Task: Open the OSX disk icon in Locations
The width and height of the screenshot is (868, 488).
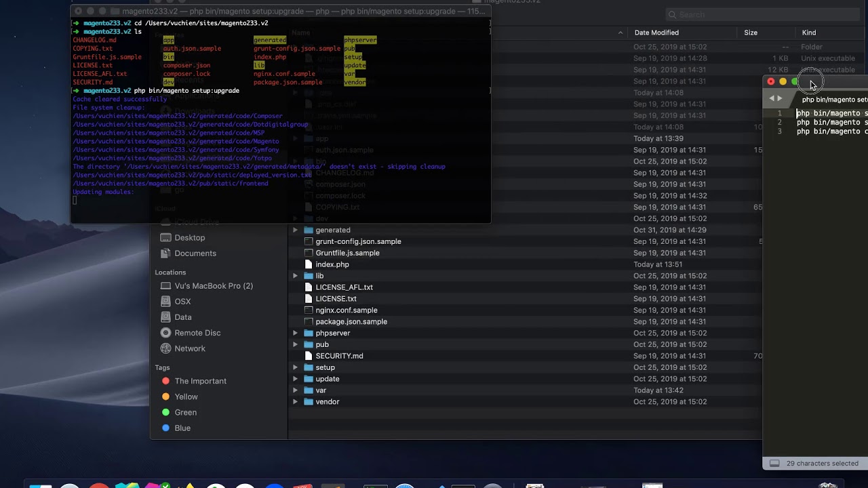Action: pos(165,302)
